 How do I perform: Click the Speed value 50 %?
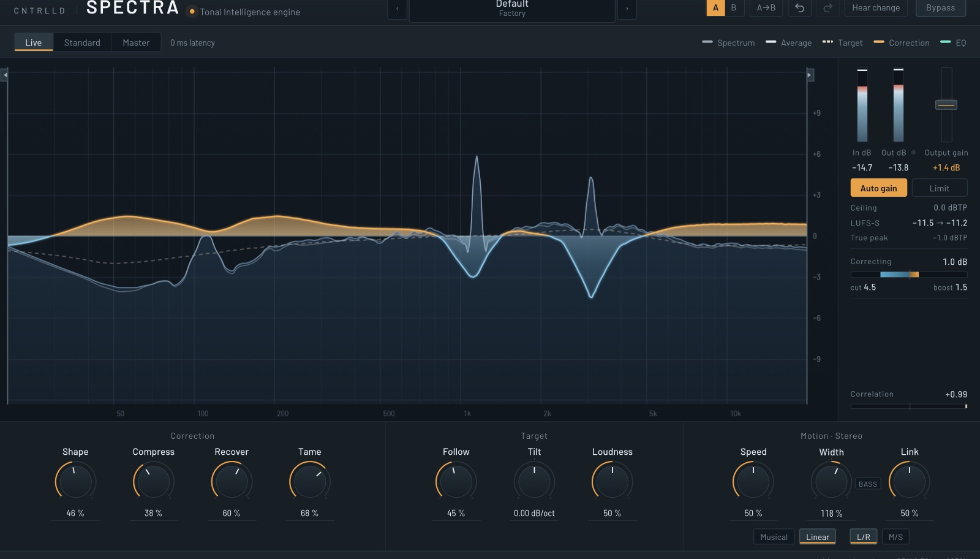753,513
